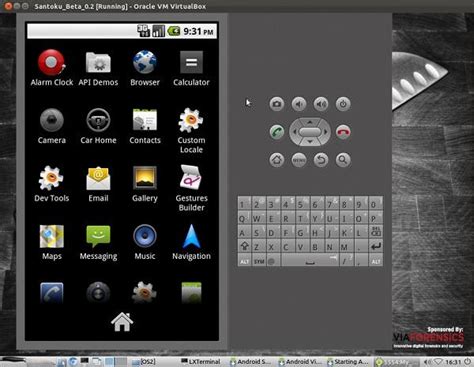The image size is (474, 367).
Task: Click the D-pad center select button
Action: (310, 132)
